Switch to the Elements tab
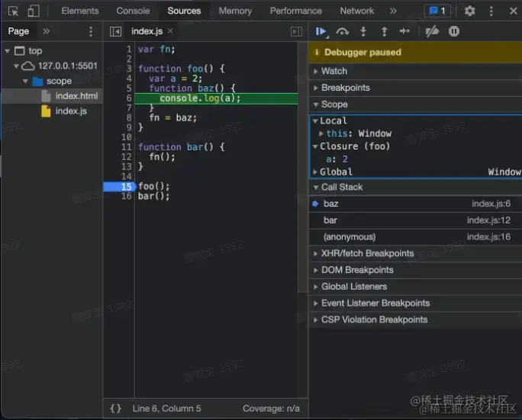This screenshot has width=522, height=420. click(80, 11)
